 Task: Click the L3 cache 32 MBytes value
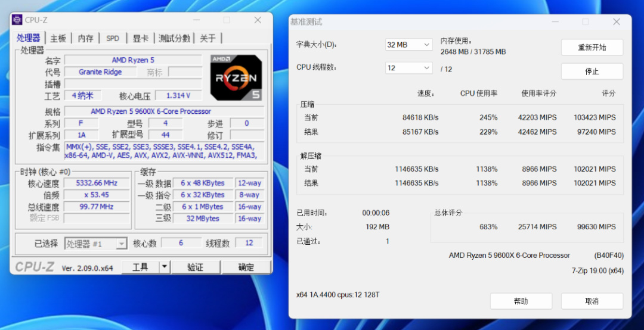pyautogui.click(x=203, y=219)
